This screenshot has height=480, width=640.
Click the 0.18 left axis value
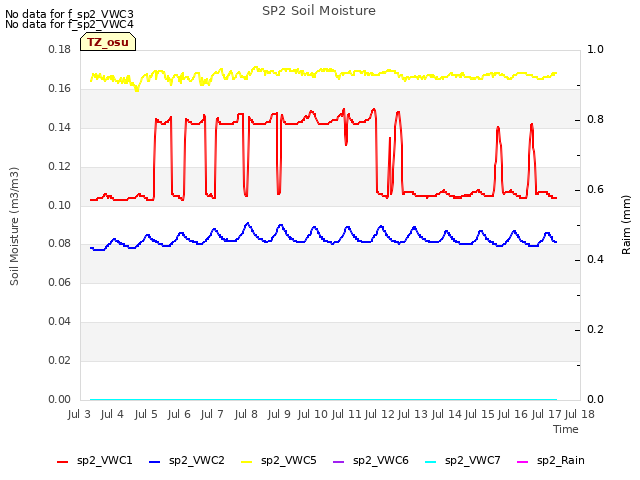coord(60,49)
